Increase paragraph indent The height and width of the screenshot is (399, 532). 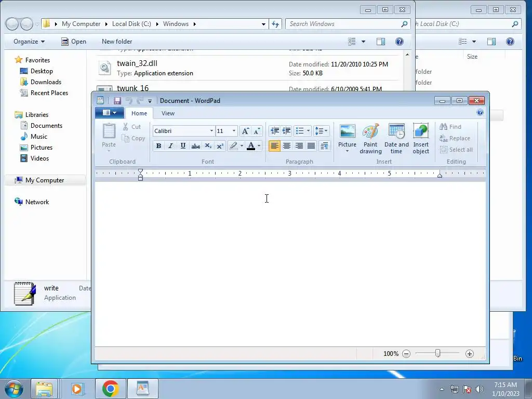(x=287, y=130)
